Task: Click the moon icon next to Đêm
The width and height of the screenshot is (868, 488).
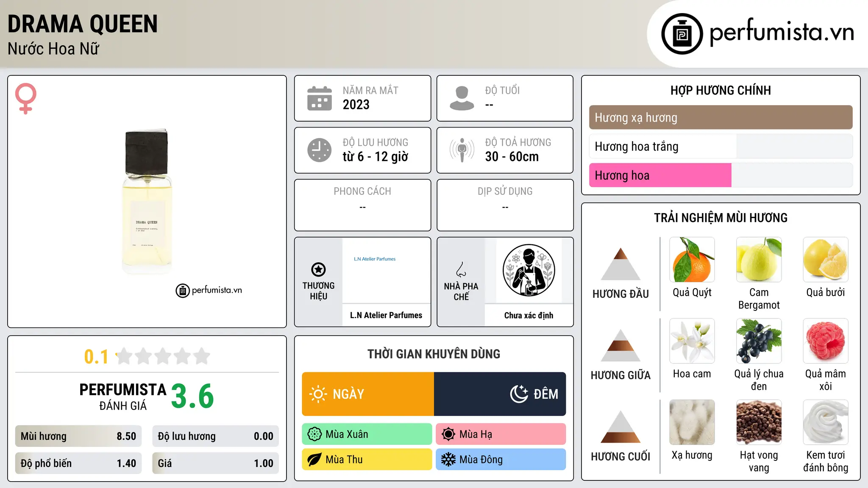Action: (x=519, y=394)
